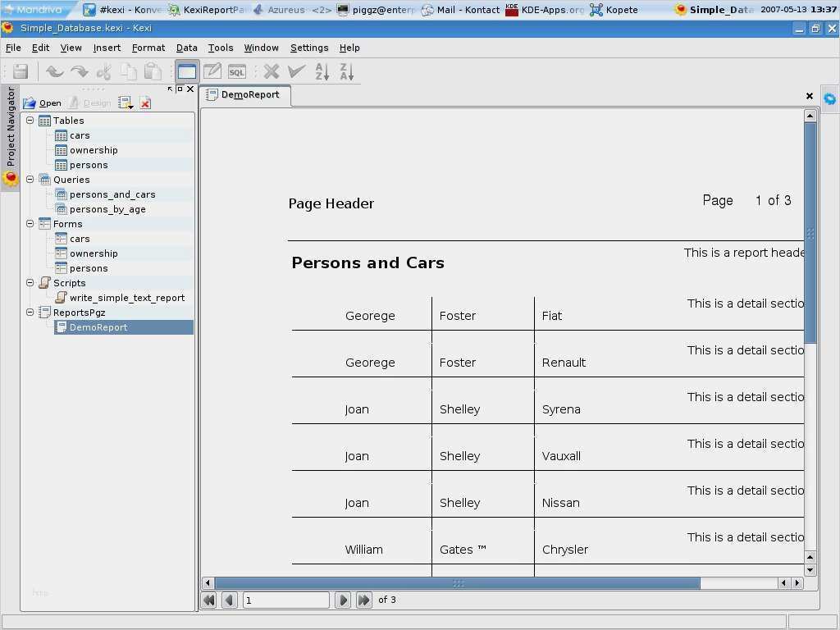840x630 pixels.
Task: Jump to the last report page
Action: coord(363,600)
